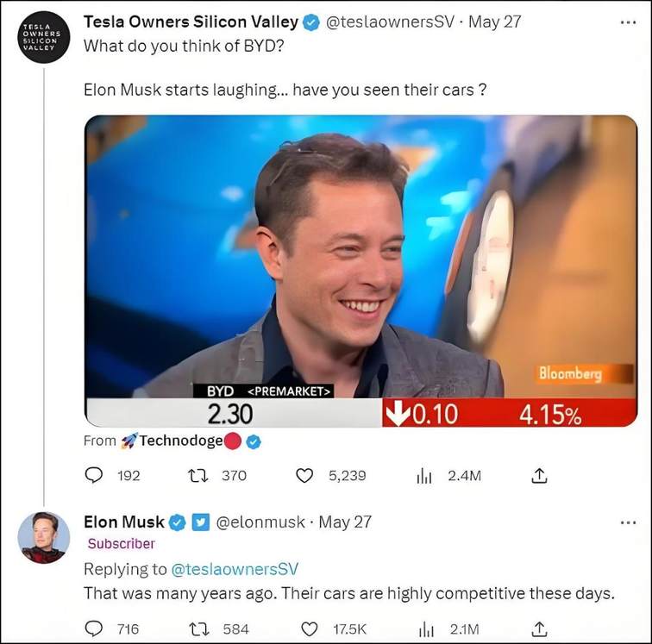View 2.1M views analytics on Elon's reply
Screen dimensions: 652x644
tap(425, 628)
